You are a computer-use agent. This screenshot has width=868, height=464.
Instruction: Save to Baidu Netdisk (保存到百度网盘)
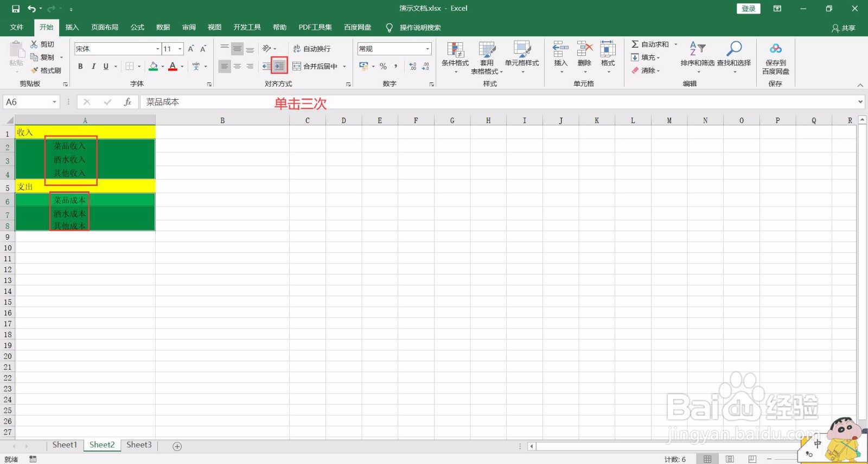(776, 57)
